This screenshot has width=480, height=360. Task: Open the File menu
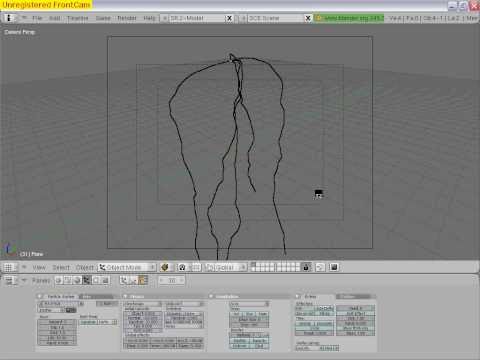click(x=37, y=18)
